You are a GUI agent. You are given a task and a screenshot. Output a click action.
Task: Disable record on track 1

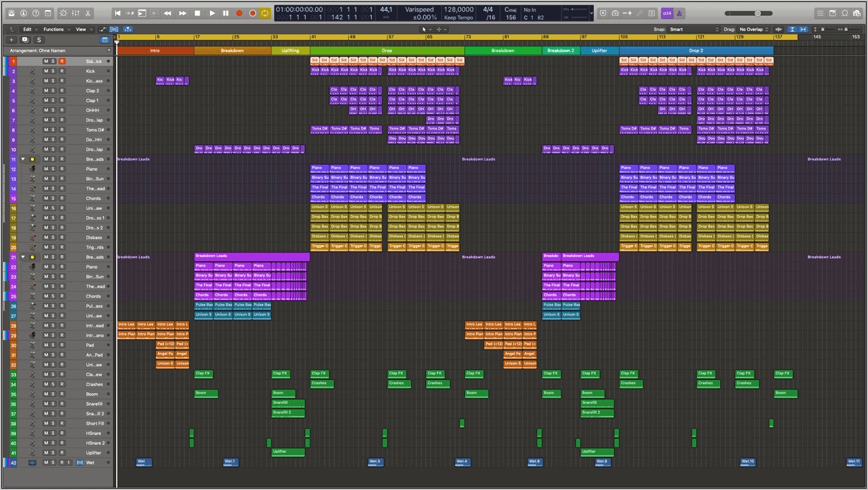click(61, 61)
